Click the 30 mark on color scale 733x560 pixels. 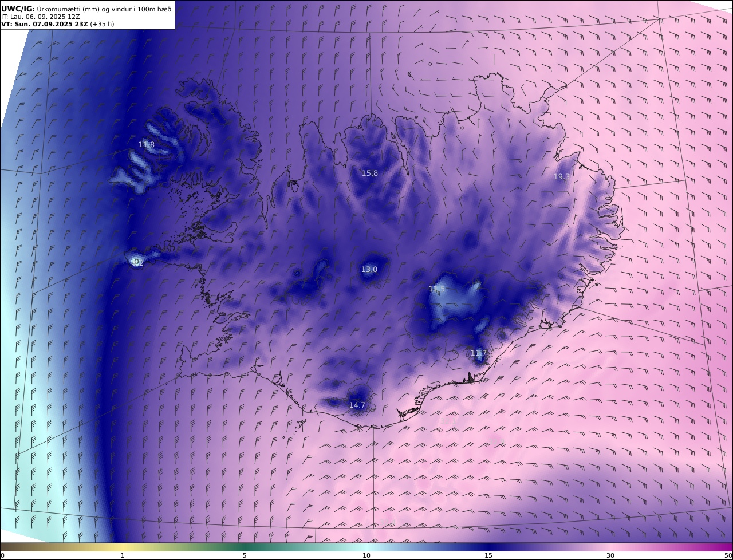pos(610,555)
